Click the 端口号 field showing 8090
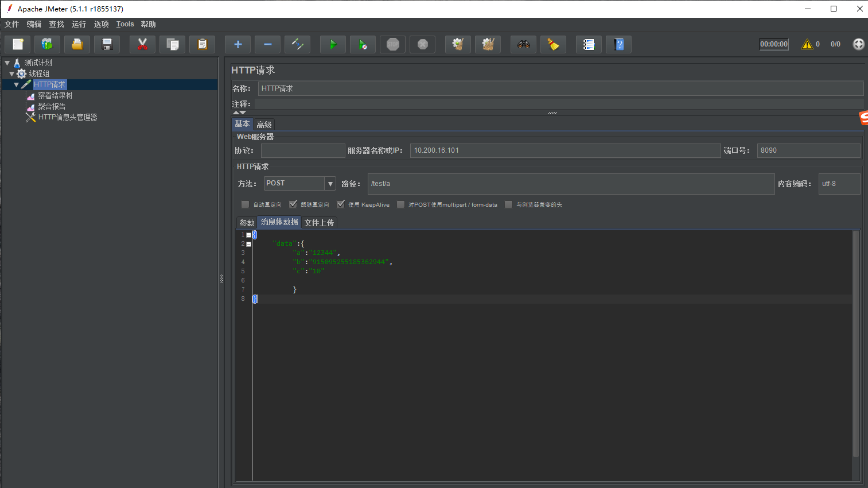The height and width of the screenshot is (488, 868). pyautogui.click(x=808, y=150)
